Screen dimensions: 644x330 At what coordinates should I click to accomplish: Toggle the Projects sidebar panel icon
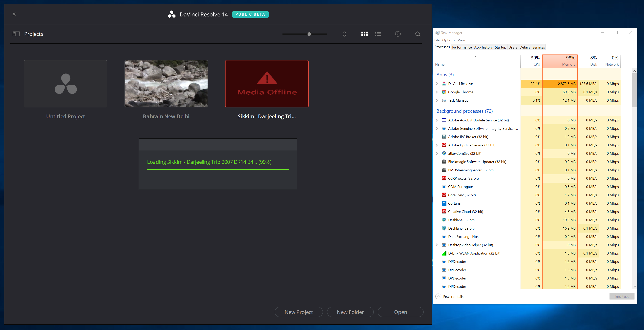[16, 34]
